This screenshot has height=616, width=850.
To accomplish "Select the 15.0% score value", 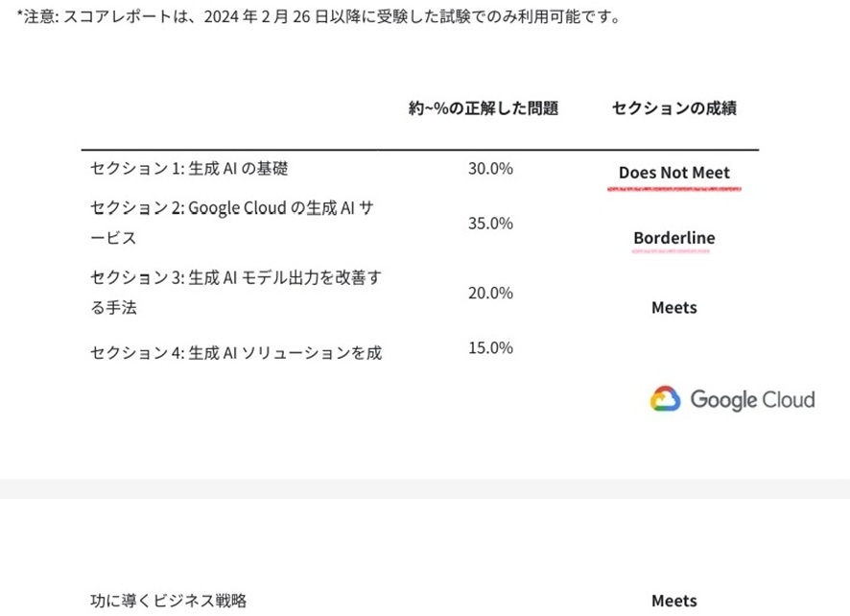I will point(490,347).
